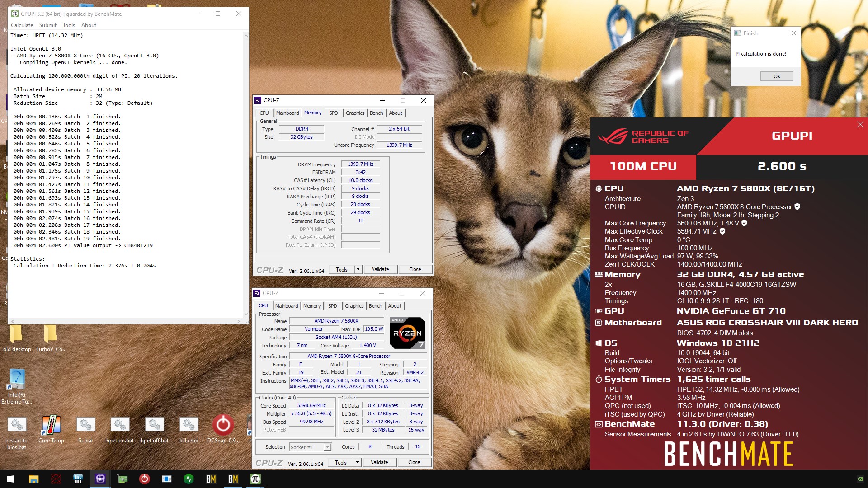Open the Windows Start menu

point(11,479)
